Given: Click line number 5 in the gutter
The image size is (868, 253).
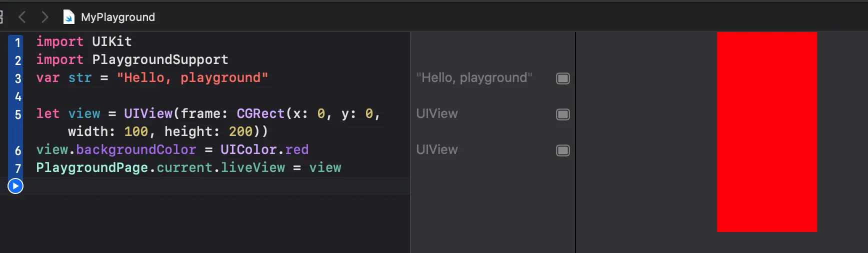Looking at the screenshot, I should [x=17, y=114].
